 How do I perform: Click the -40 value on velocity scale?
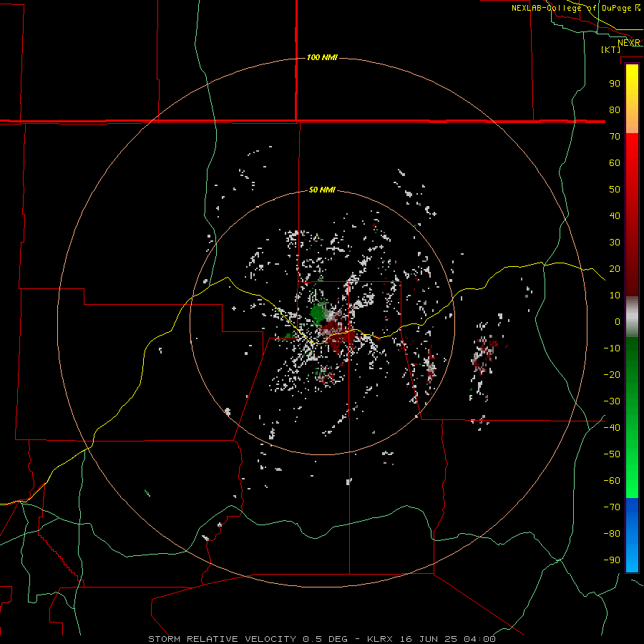(612, 428)
